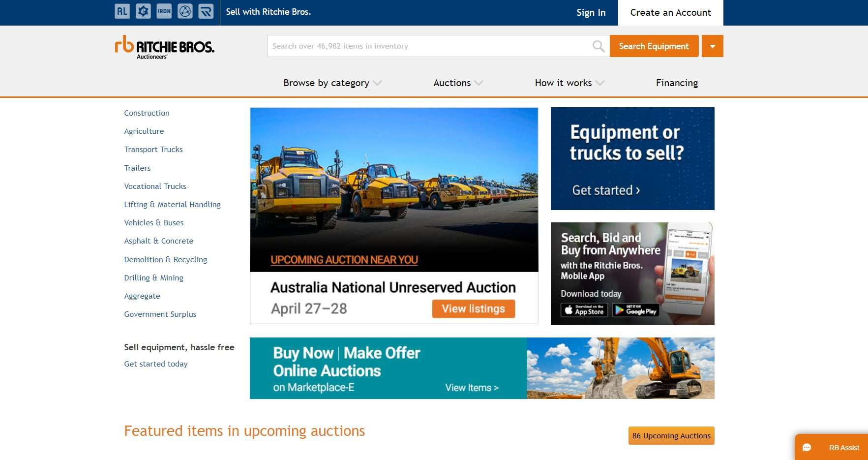The height and width of the screenshot is (460, 868).
Task: Click the Google Play download badge
Action: (636, 310)
